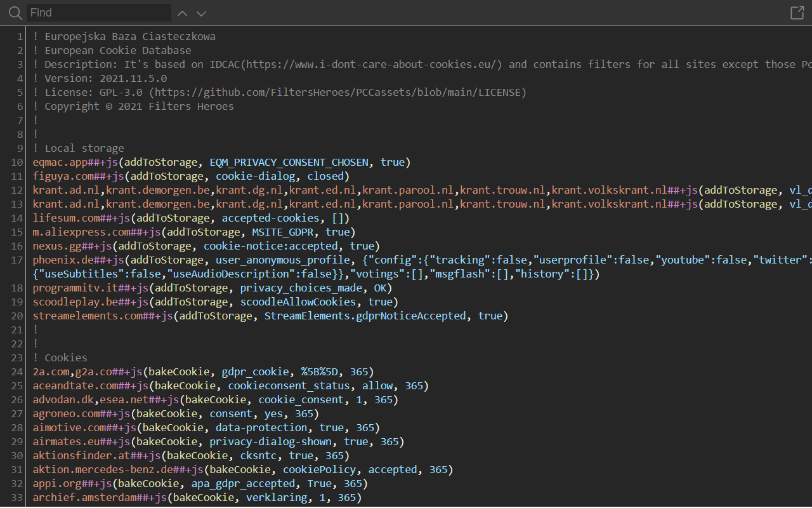
Task: Open the filter list in new window icon
Action: 797,13
